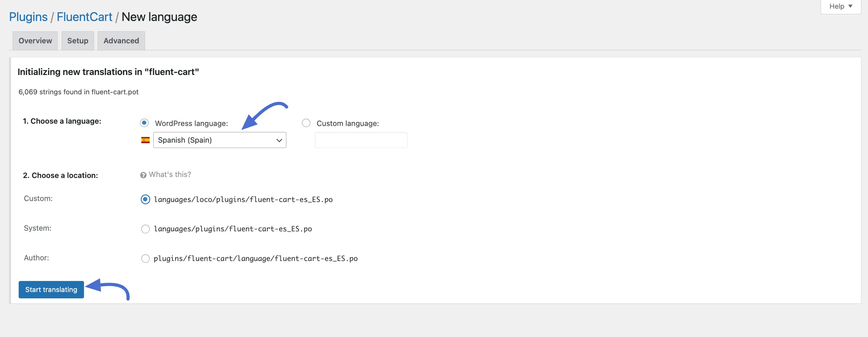Open the Plugins breadcrumb link
Screen dimensions: 868x337
coord(28,17)
